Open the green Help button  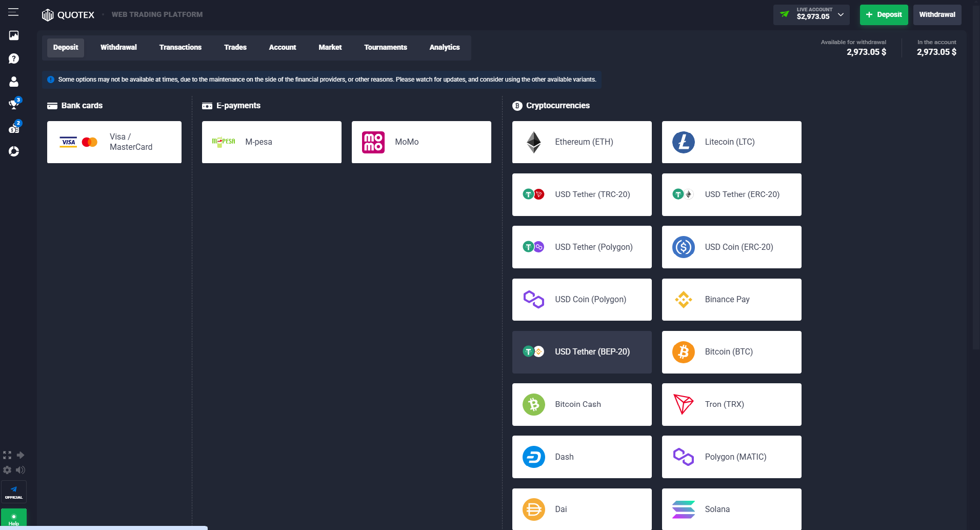click(x=14, y=518)
